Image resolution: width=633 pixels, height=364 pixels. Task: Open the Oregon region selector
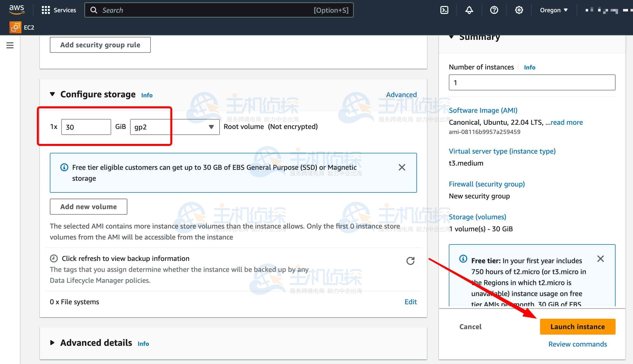554,10
